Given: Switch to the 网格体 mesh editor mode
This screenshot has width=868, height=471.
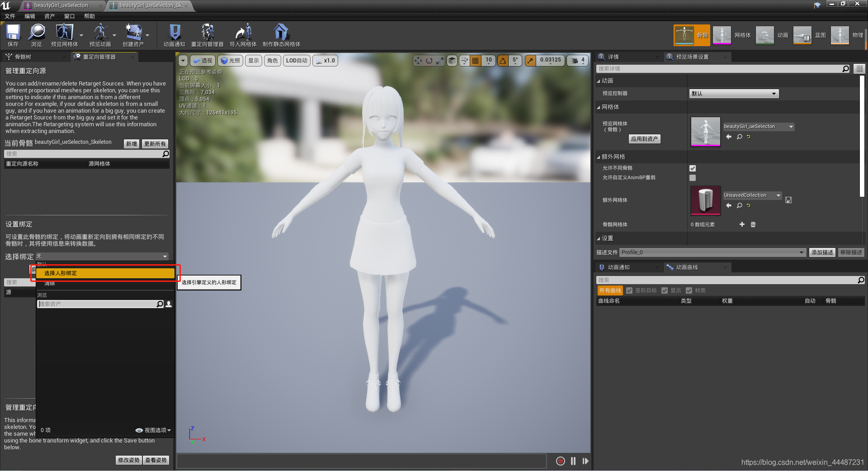Looking at the screenshot, I should tap(732, 35).
